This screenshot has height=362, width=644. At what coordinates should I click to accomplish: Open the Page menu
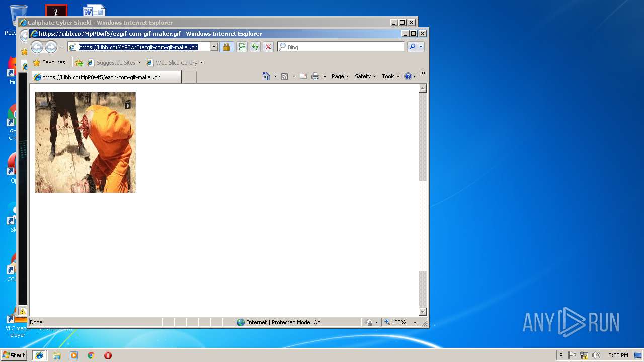click(x=340, y=76)
